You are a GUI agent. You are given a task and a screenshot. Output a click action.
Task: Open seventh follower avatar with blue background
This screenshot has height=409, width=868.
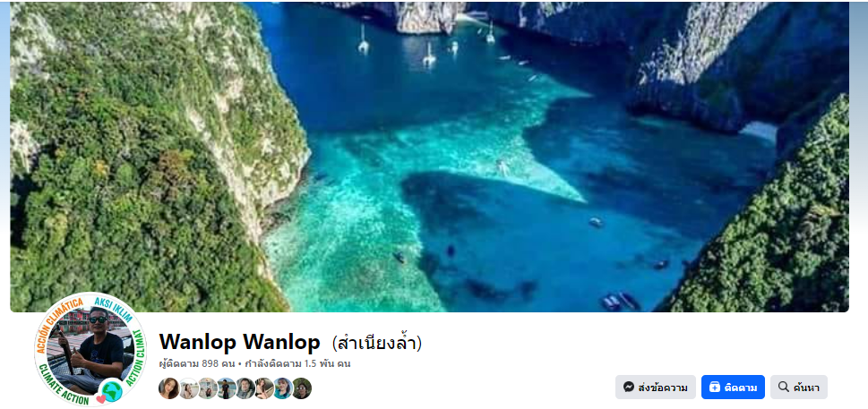[x=283, y=388]
